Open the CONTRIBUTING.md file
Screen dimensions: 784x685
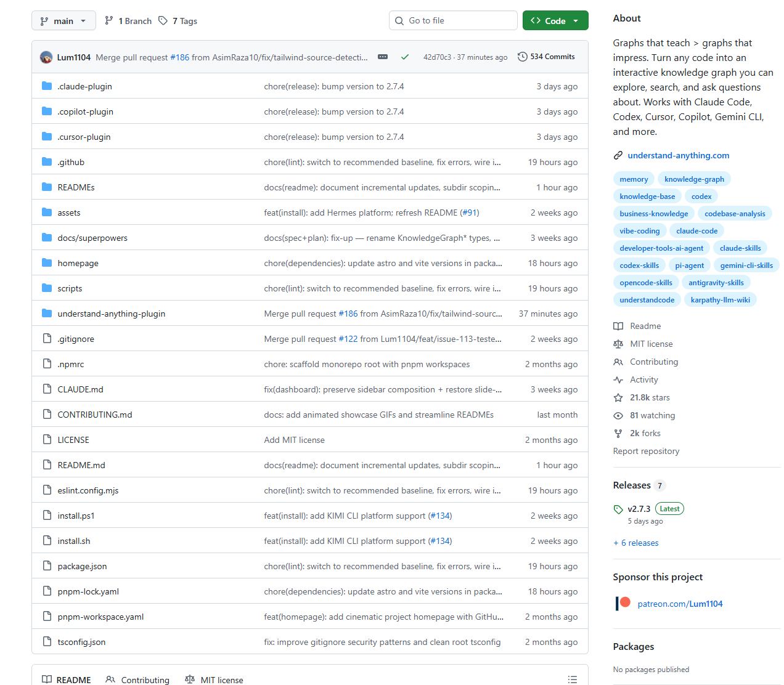click(95, 415)
